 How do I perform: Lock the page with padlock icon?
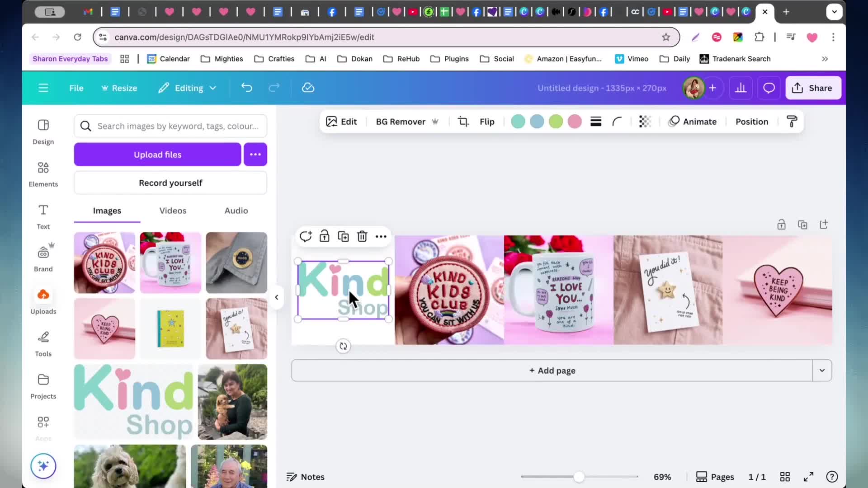[x=781, y=225]
